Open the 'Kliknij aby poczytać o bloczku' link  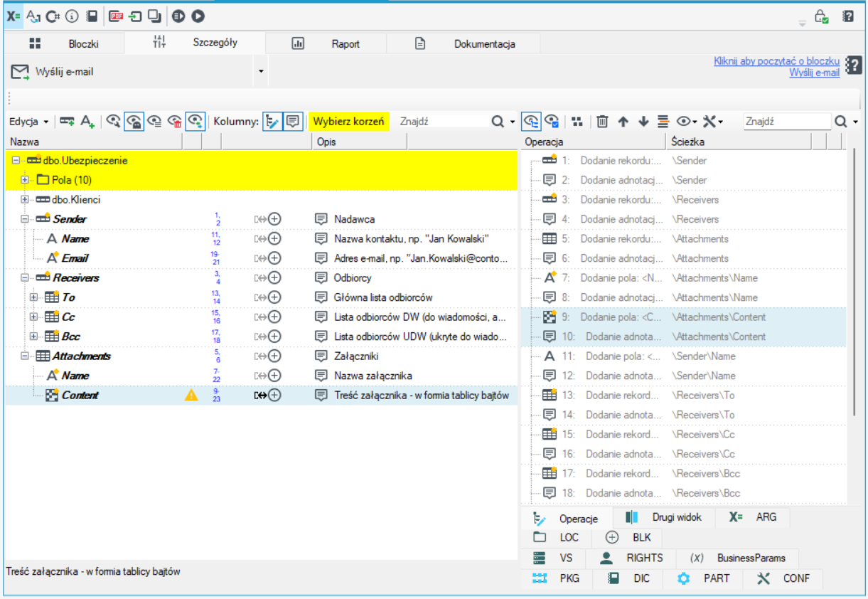pos(776,61)
